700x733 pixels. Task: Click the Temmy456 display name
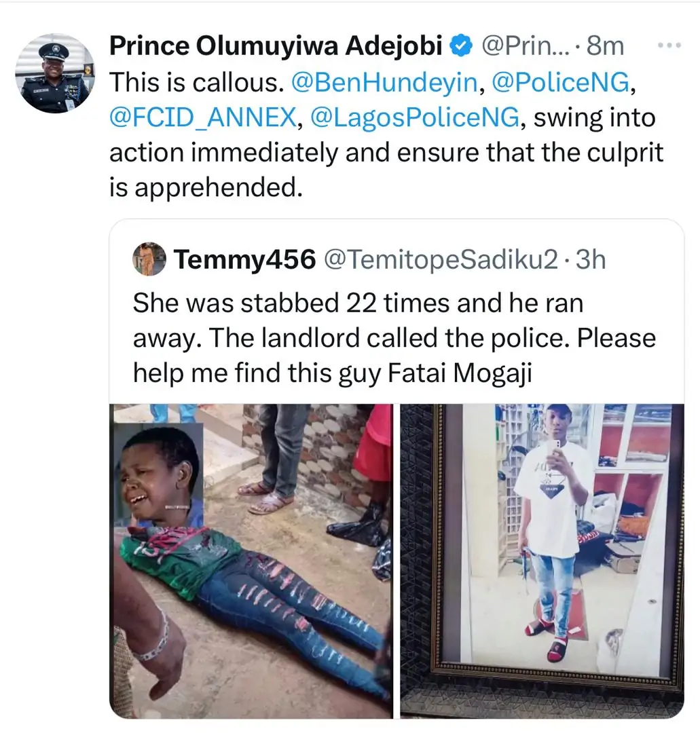tap(244, 259)
